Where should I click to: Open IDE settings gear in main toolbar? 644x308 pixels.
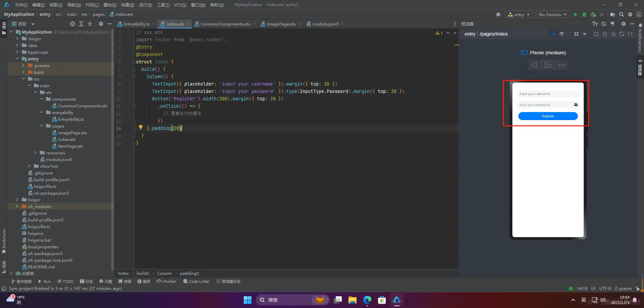(x=630, y=14)
